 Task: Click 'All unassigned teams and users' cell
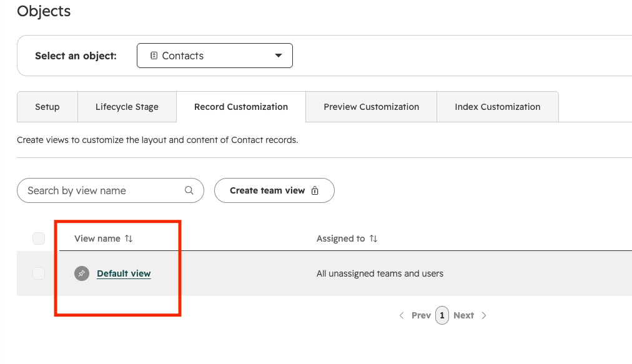[x=380, y=273]
